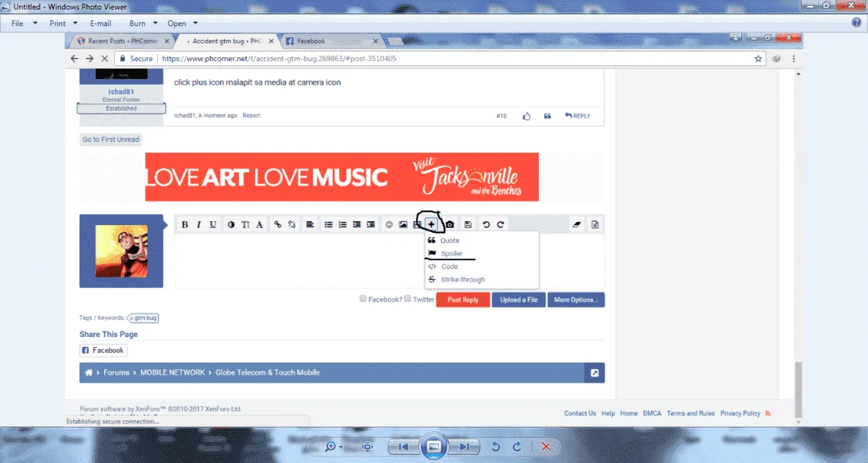Go to next photo in Photo Viewer
The width and height of the screenshot is (868, 463).
[466, 446]
